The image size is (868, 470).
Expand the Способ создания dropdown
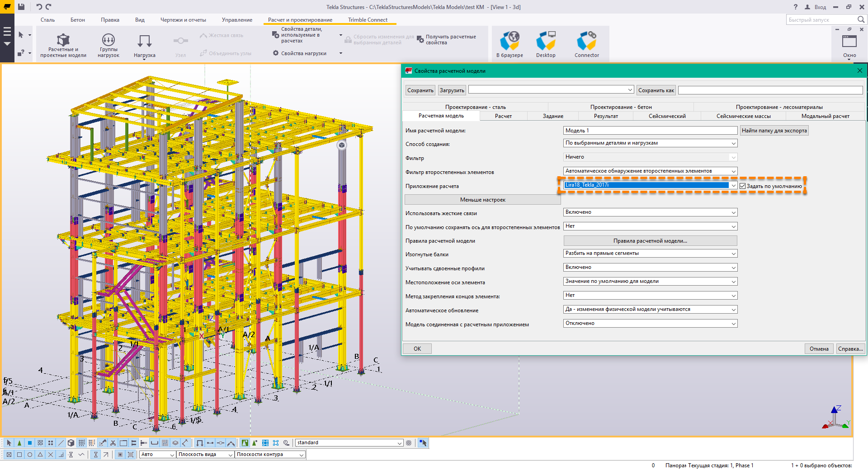[733, 143]
